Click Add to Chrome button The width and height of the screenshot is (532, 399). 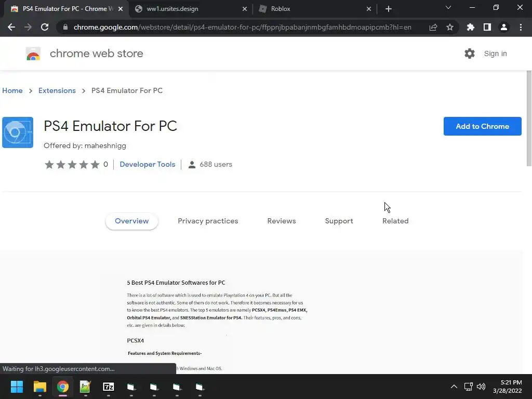(482, 126)
